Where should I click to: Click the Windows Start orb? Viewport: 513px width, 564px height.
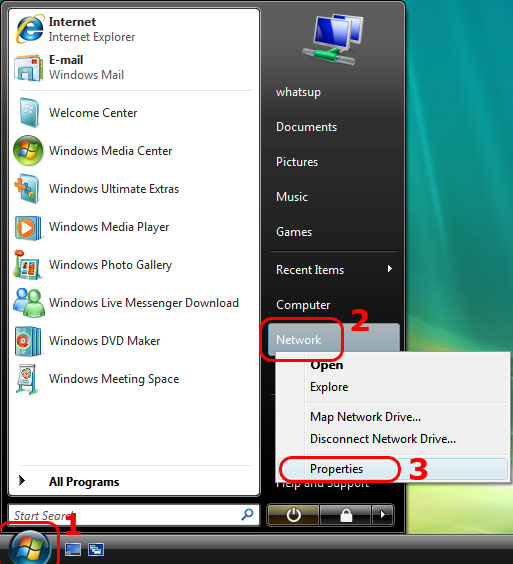[29, 548]
